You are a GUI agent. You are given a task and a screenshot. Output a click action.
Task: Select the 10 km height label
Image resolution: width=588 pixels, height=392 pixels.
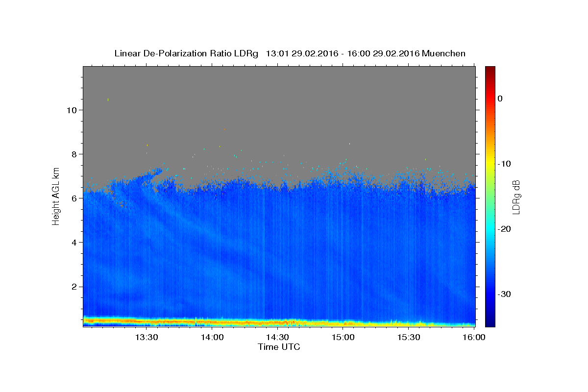coord(71,110)
